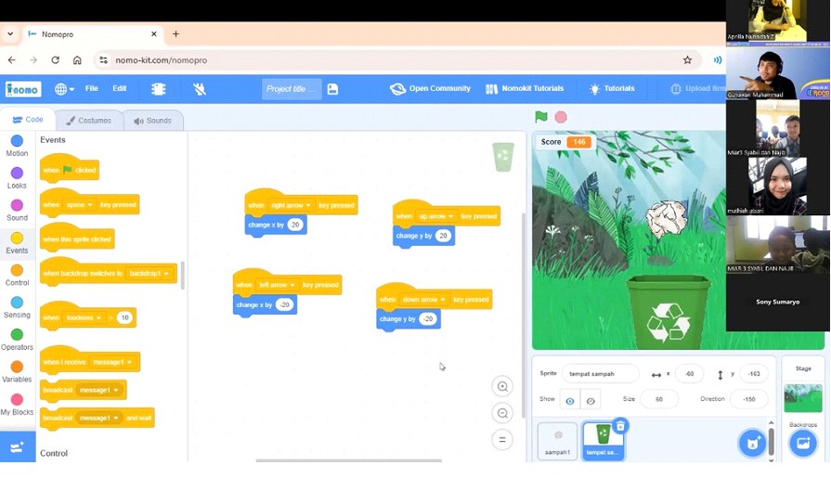Open the File menu
The width and height of the screenshot is (831, 504).
point(92,88)
